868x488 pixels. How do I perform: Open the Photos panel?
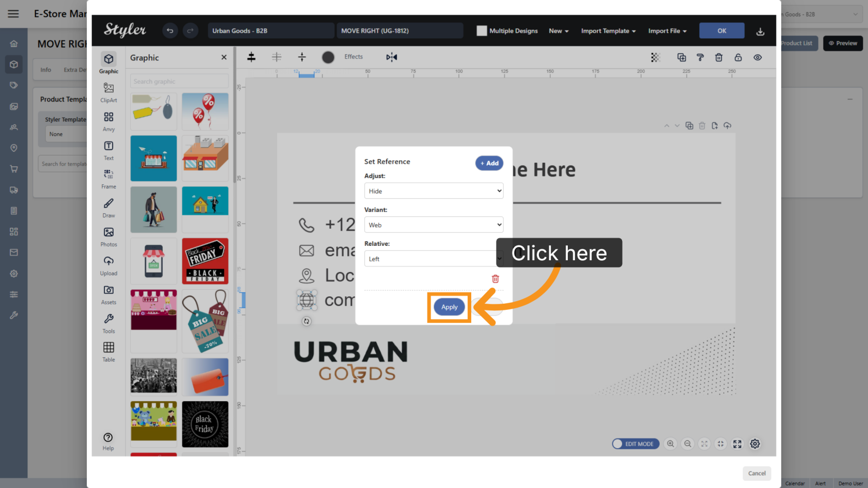pyautogui.click(x=109, y=237)
